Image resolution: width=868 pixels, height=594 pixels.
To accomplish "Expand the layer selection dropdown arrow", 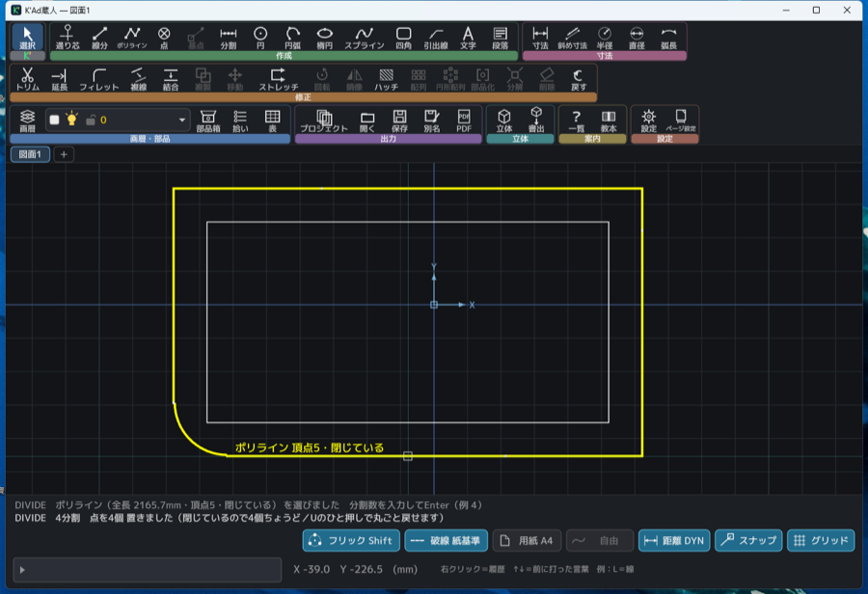I will 181,120.
